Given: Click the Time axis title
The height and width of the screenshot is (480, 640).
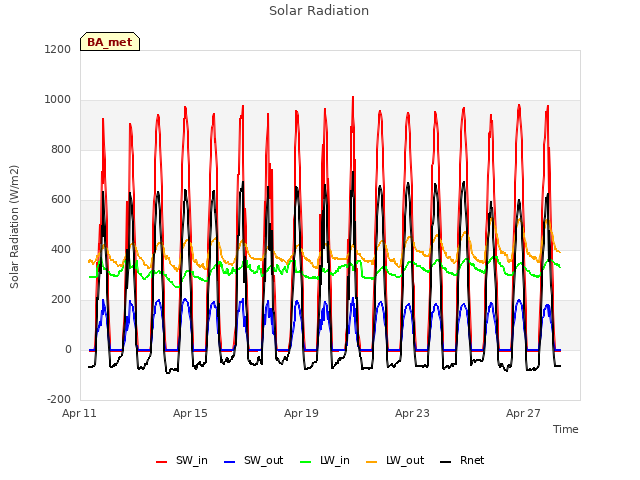Looking at the screenshot, I should [x=565, y=429].
